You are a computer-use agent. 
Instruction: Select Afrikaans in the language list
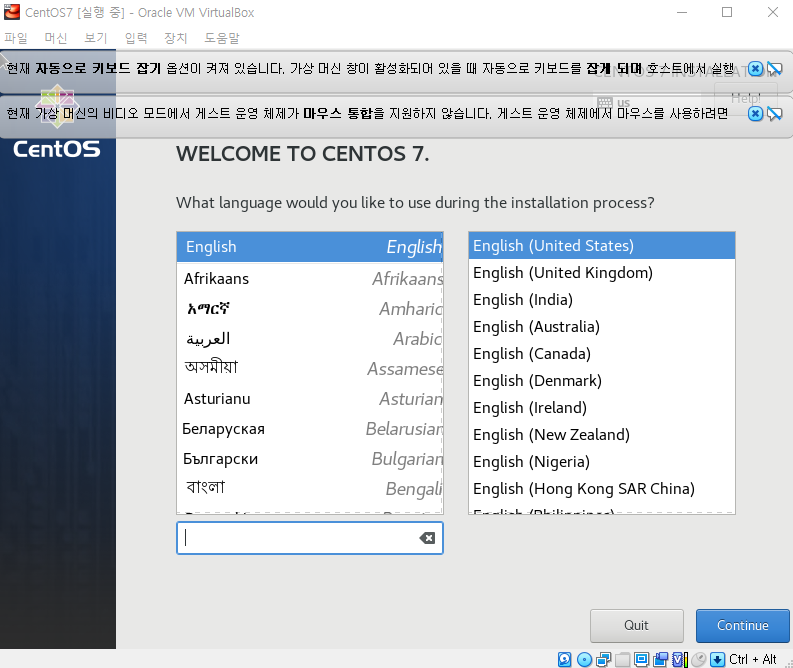(x=310, y=279)
